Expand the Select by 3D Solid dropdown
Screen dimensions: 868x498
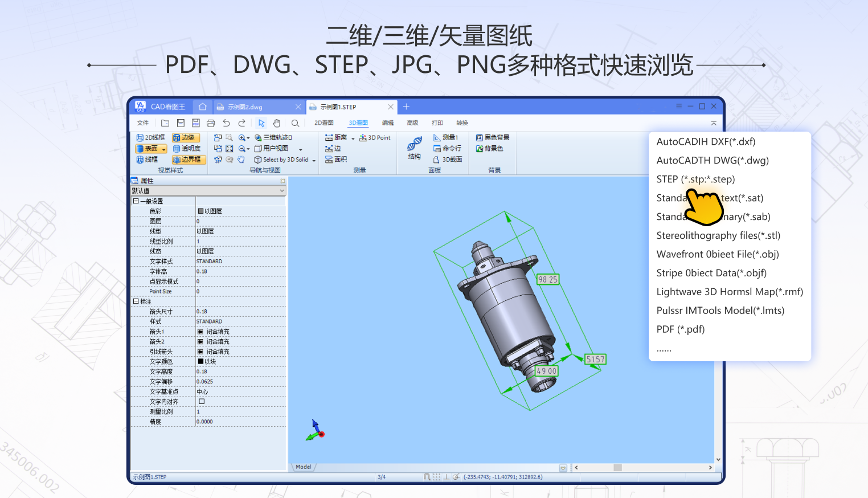point(314,160)
